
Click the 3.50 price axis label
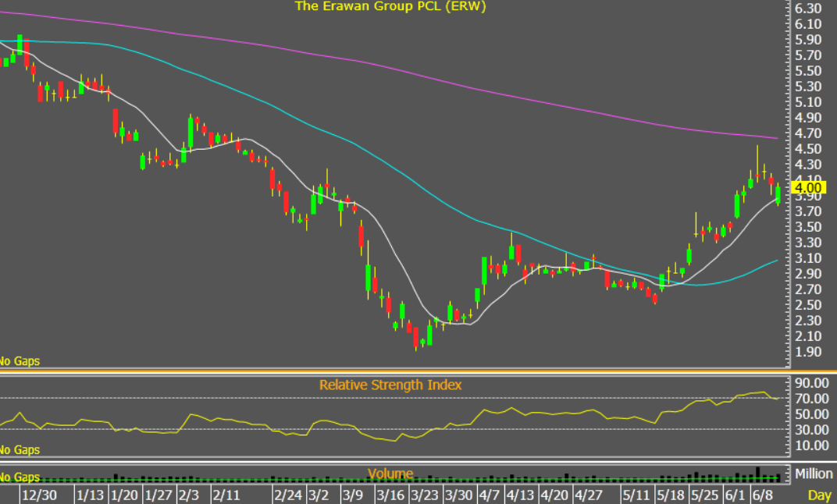pos(808,227)
